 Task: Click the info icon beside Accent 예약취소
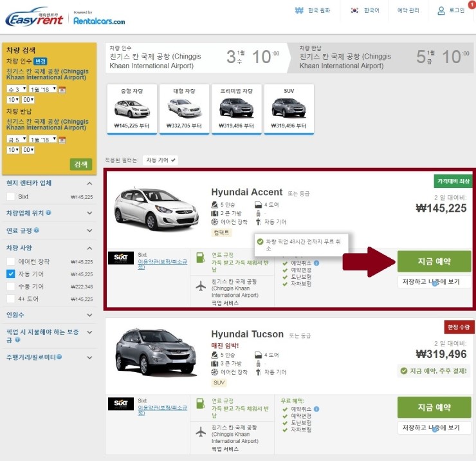[x=316, y=263]
